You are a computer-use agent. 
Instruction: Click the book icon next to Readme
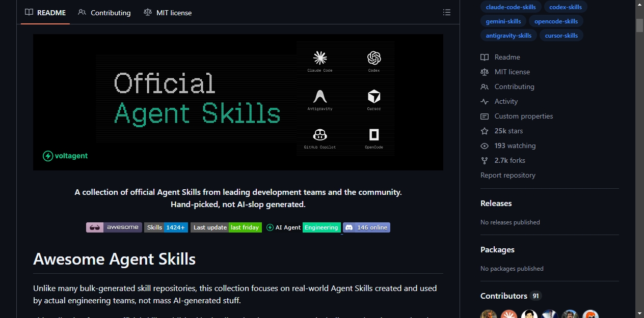point(485,57)
